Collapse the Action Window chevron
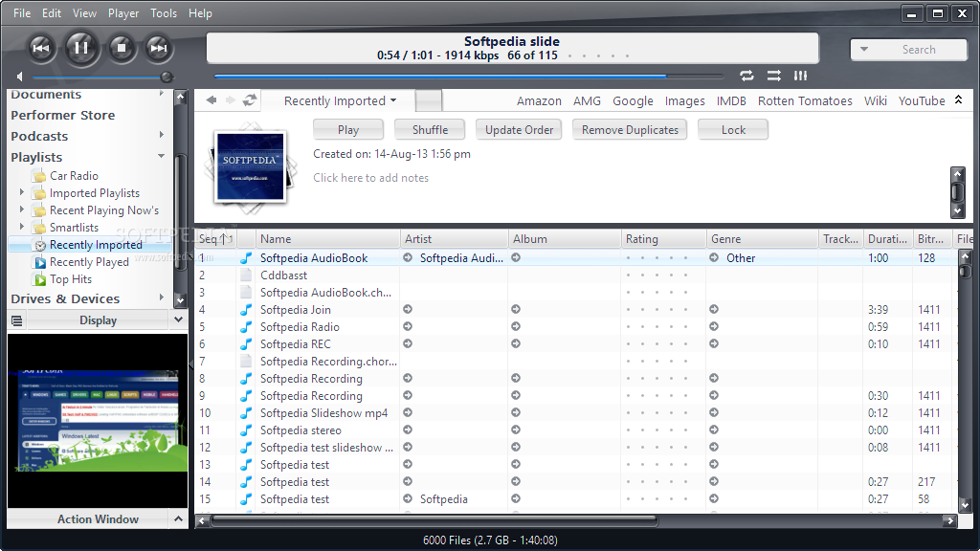This screenshot has width=980, height=551. click(178, 518)
